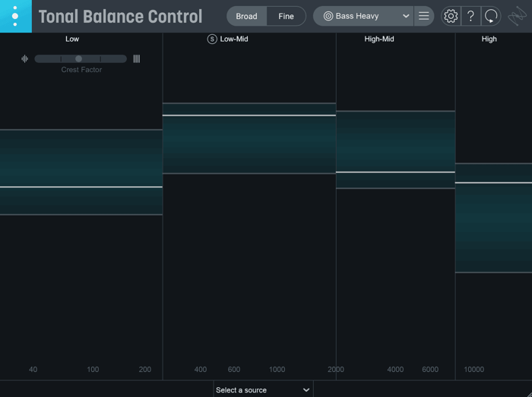Click the 4000 frequency label

click(x=395, y=369)
